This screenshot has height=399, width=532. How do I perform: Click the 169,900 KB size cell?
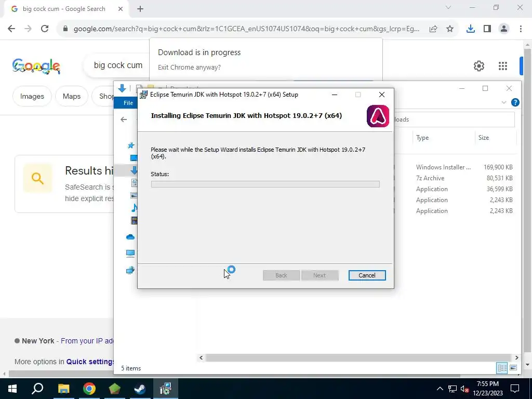[498, 167]
